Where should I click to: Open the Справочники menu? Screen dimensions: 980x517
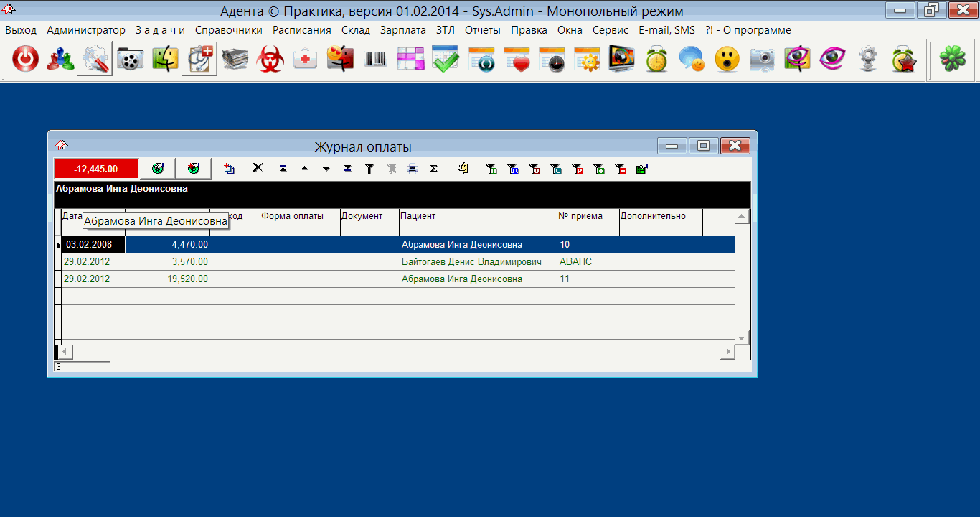228,30
